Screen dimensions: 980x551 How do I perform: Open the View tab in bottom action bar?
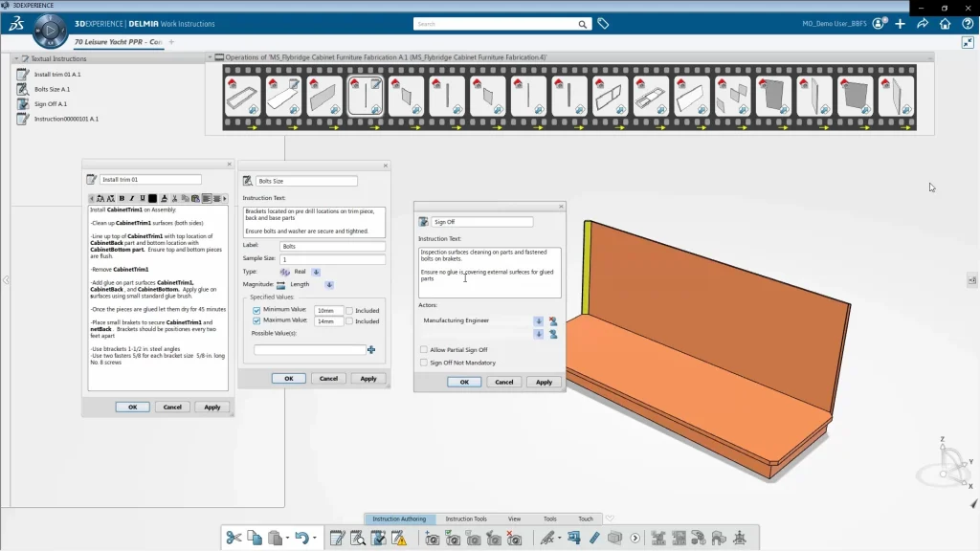click(x=515, y=518)
